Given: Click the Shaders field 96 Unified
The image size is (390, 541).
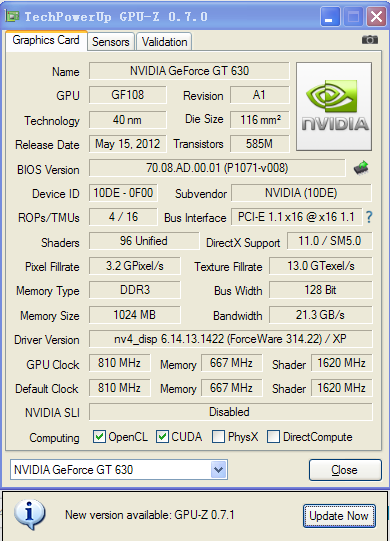Looking at the screenshot, I should [x=144, y=241].
